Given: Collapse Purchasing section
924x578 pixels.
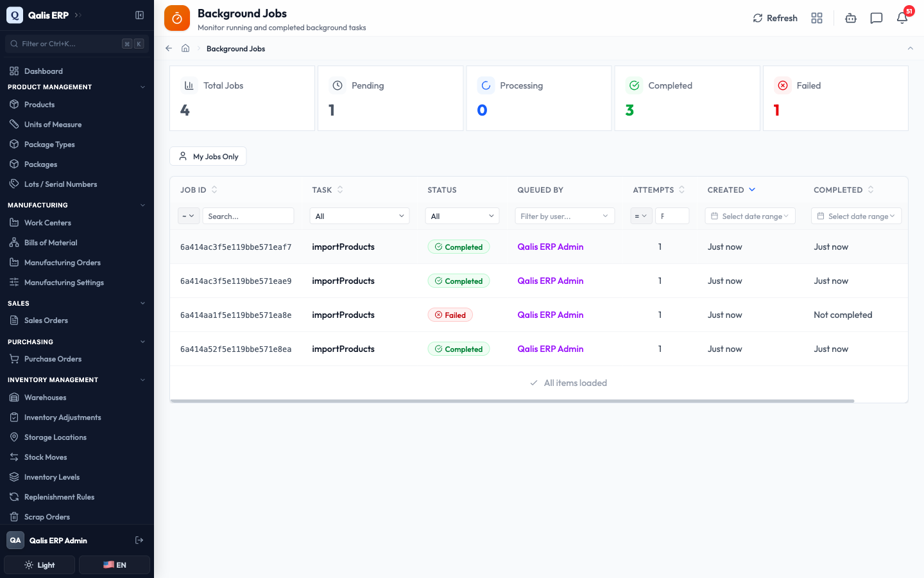Looking at the screenshot, I should coord(142,342).
